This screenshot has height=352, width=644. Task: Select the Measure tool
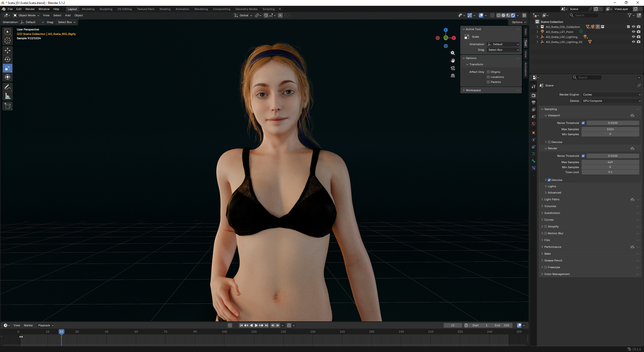(8, 96)
